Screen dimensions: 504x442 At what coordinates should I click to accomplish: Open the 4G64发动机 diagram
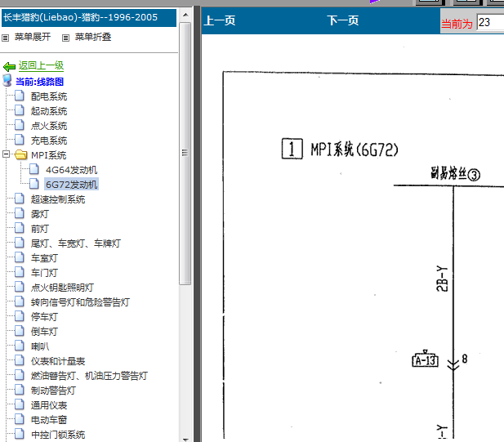71,170
